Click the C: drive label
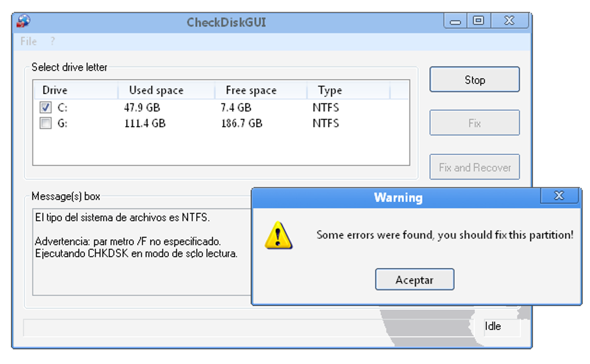The width and height of the screenshot is (590, 364). pos(62,108)
